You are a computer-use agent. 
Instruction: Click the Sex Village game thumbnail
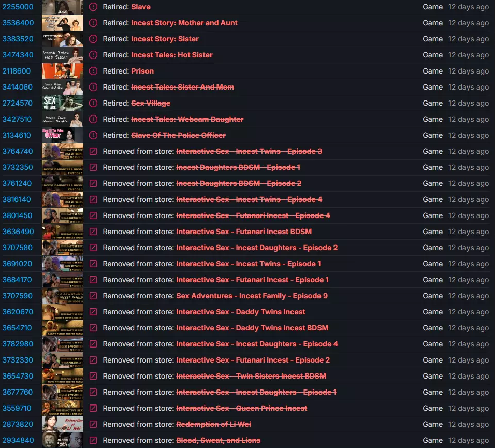pyautogui.click(x=63, y=103)
